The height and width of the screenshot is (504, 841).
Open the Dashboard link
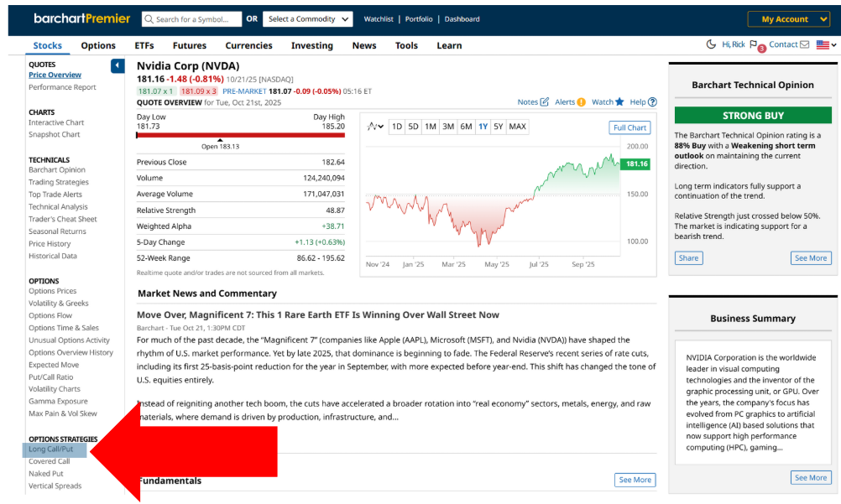(462, 19)
